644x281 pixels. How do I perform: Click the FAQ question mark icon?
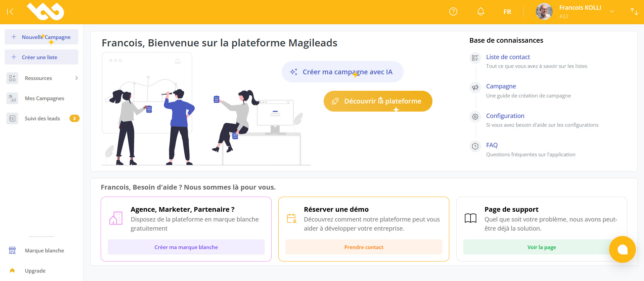tap(475, 146)
